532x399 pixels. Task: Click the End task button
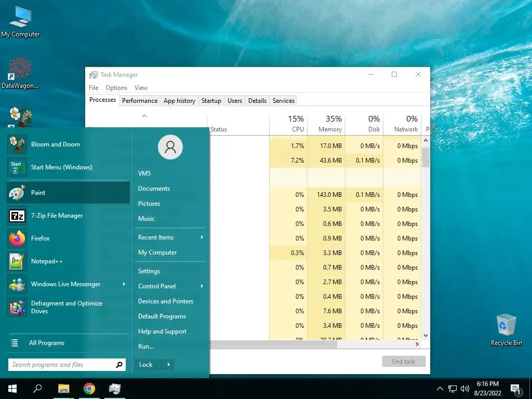click(404, 362)
